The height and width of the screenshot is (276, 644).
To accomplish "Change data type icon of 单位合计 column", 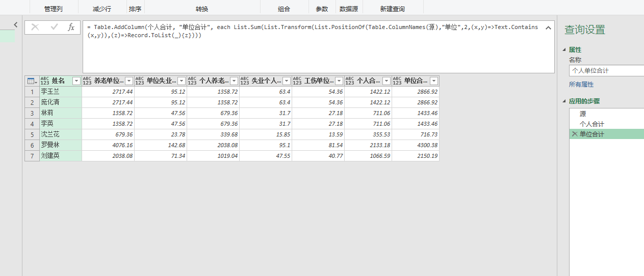I will click(397, 81).
